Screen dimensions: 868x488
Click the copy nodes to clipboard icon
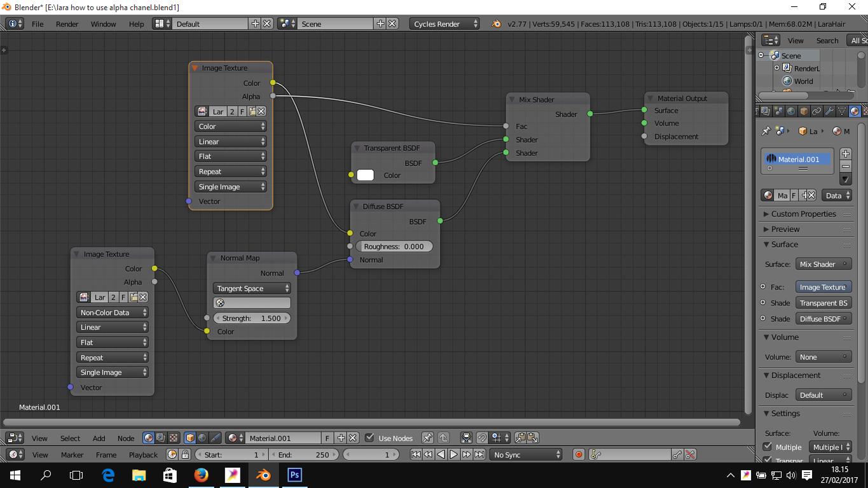520,438
